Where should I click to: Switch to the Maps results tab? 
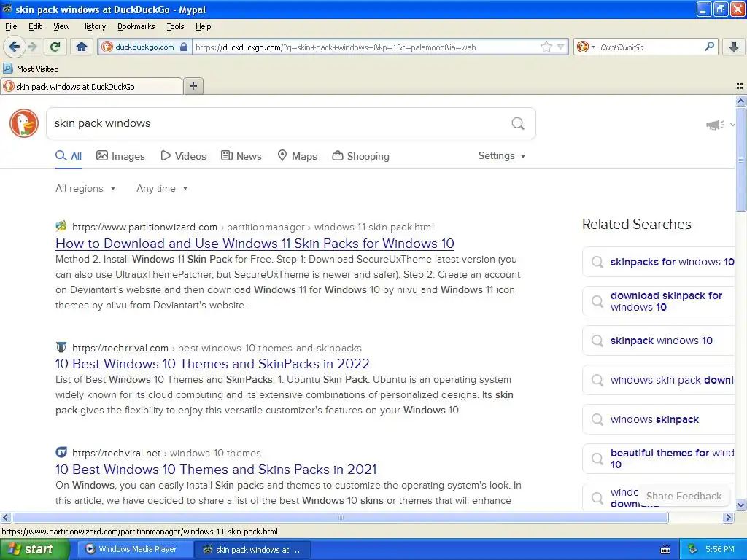[x=298, y=156]
